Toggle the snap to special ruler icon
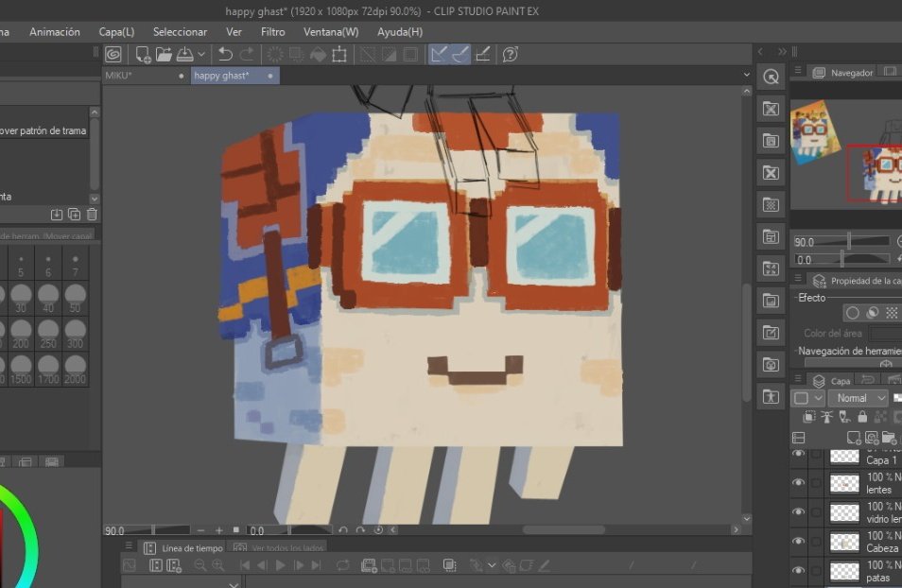The width and height of the screenshot is (902, 588). click(460, 55)
